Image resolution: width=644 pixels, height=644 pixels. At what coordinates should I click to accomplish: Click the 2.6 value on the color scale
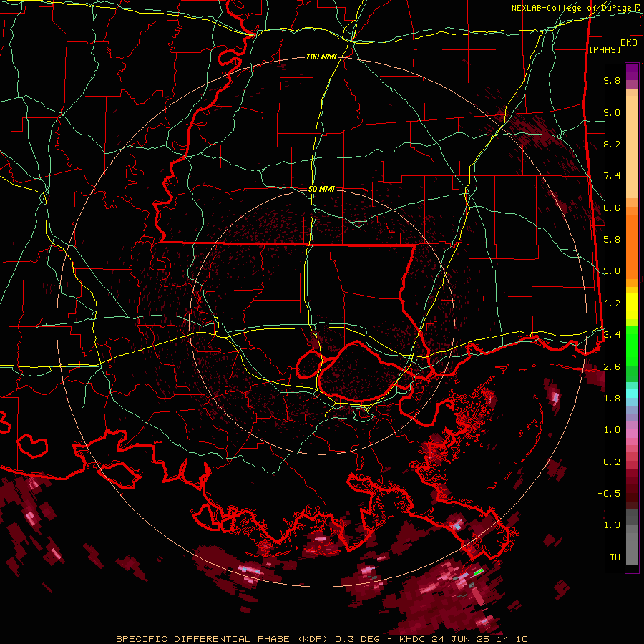(x=612, y=366)
